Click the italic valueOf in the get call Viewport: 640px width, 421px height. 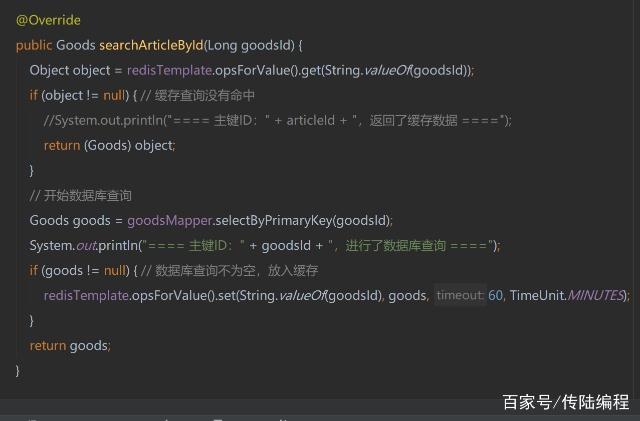click(387, 71)
